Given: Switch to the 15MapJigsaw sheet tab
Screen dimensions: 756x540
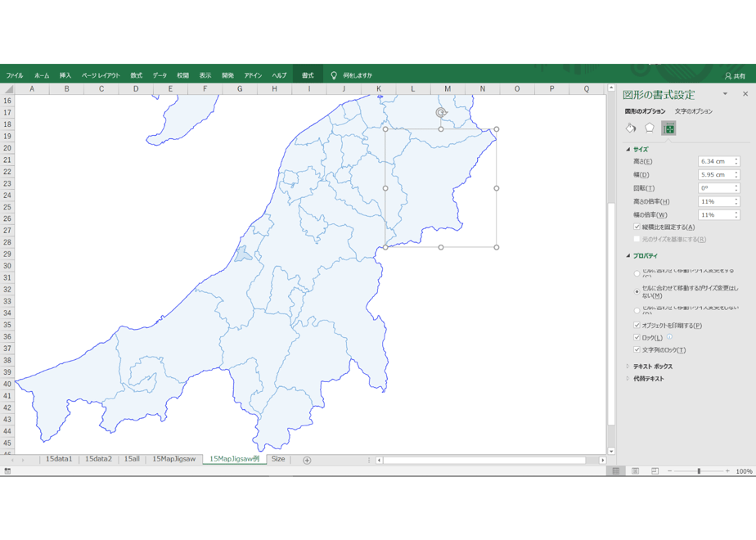Looking at the screenshot, I should 174,459.
